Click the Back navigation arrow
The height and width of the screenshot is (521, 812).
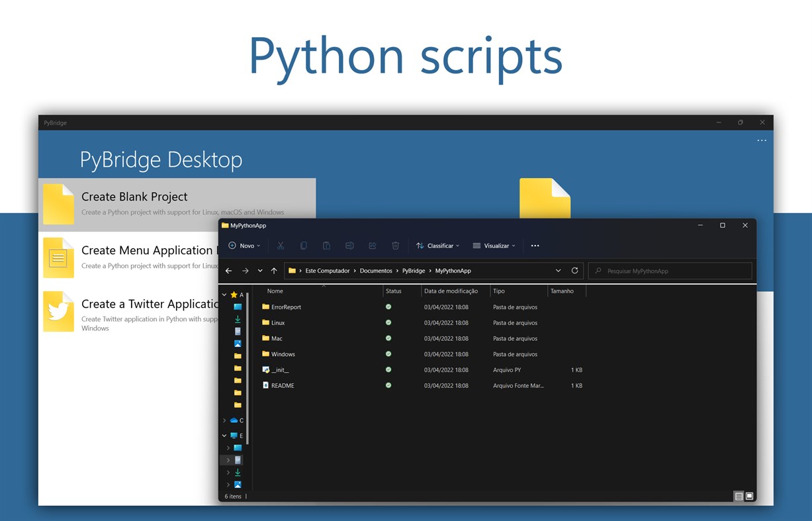pyautogui.click(x=228, y=270)
